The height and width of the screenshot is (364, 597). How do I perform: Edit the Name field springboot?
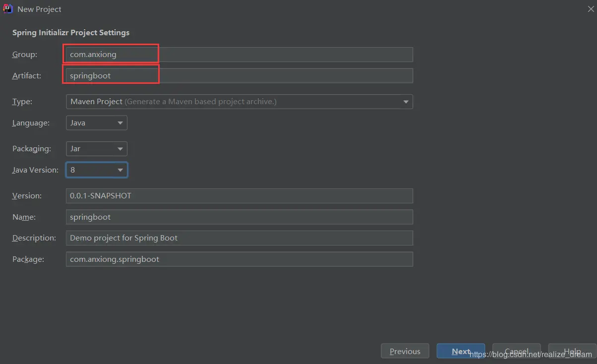(x=239, y=217)
